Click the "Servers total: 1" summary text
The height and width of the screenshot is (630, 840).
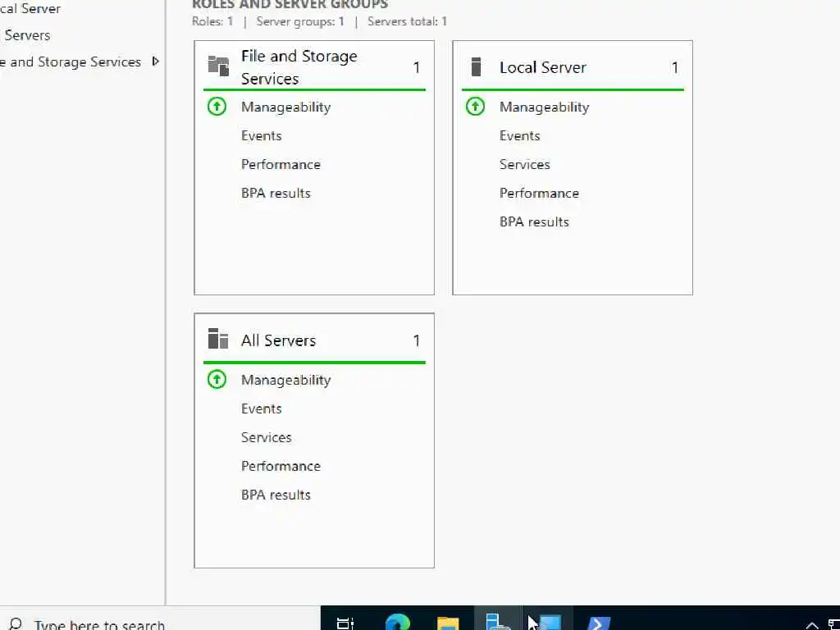click(x=407, y=22)
